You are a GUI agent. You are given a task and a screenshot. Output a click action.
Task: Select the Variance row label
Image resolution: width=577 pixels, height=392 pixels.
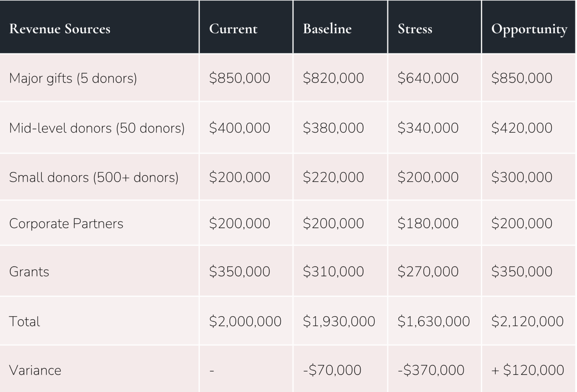click(x=35, y=370)
